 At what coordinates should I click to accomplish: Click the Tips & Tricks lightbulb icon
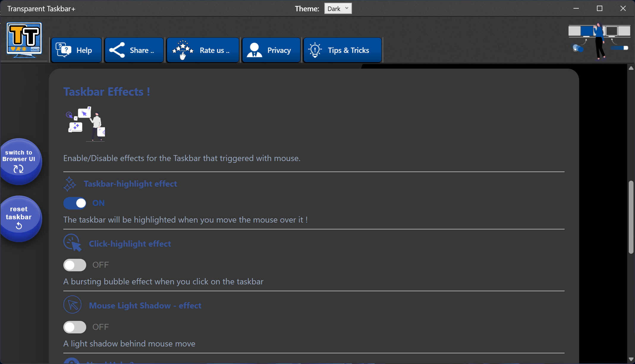pos(315,50)
